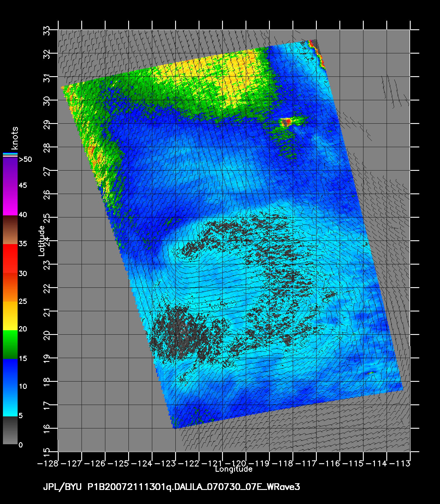Click longitude axis label '-123'

pyautogui.click(x=165, y=464)
